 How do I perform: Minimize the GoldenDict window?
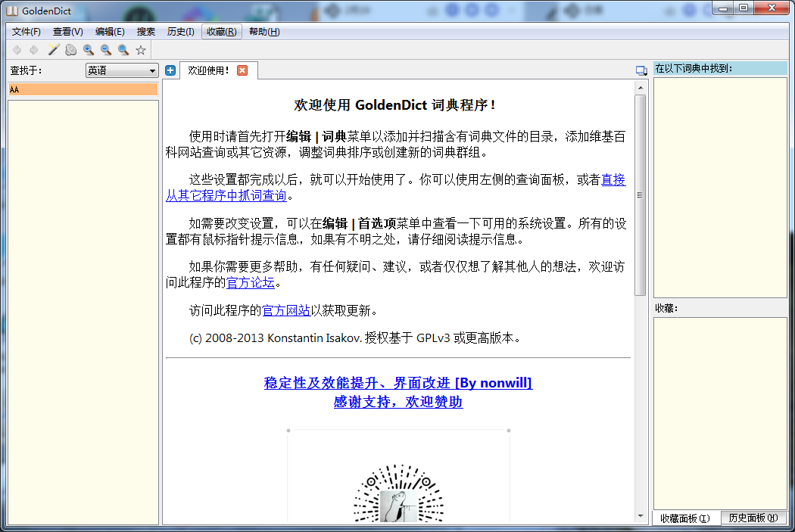[x=723, y=8]
